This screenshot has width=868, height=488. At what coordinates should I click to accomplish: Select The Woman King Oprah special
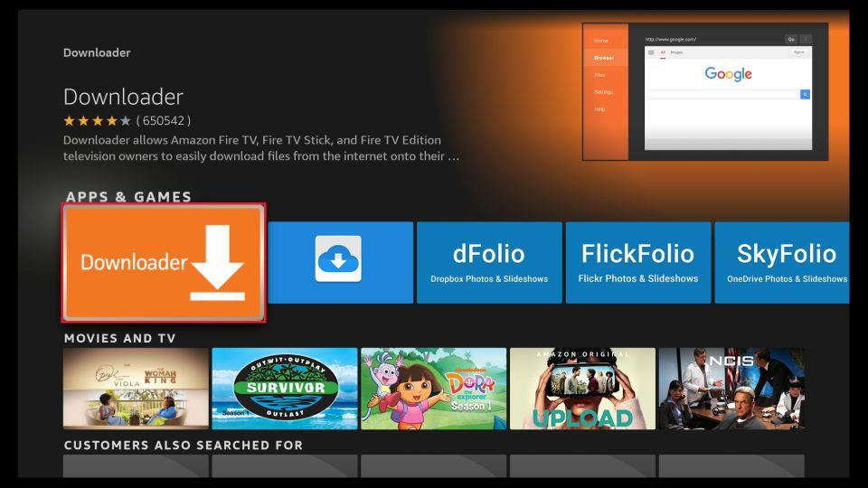(136, 389)
